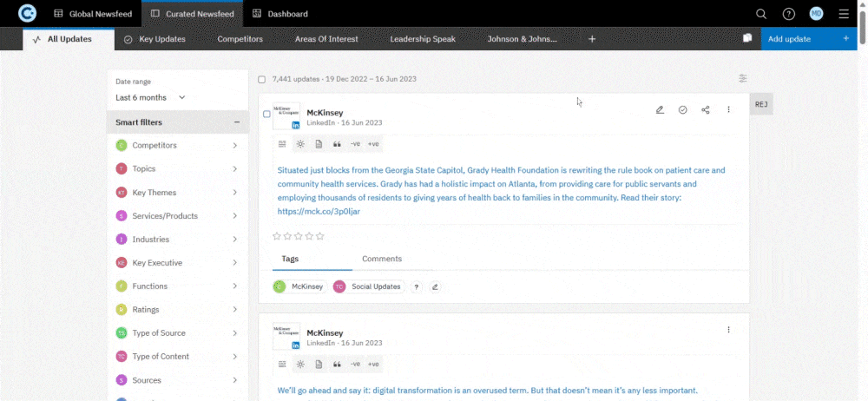Screen dimensions: 868x401
Task: Tick the checkbox on first McKinsey update
Action: (266, 114)
